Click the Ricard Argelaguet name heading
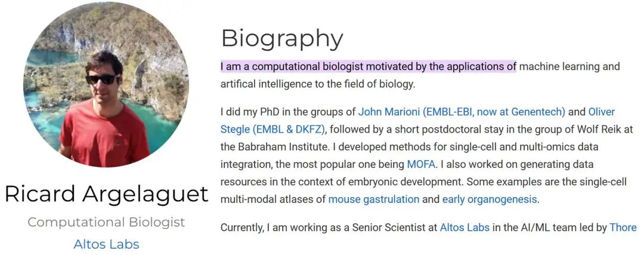 tap(106, 193)
